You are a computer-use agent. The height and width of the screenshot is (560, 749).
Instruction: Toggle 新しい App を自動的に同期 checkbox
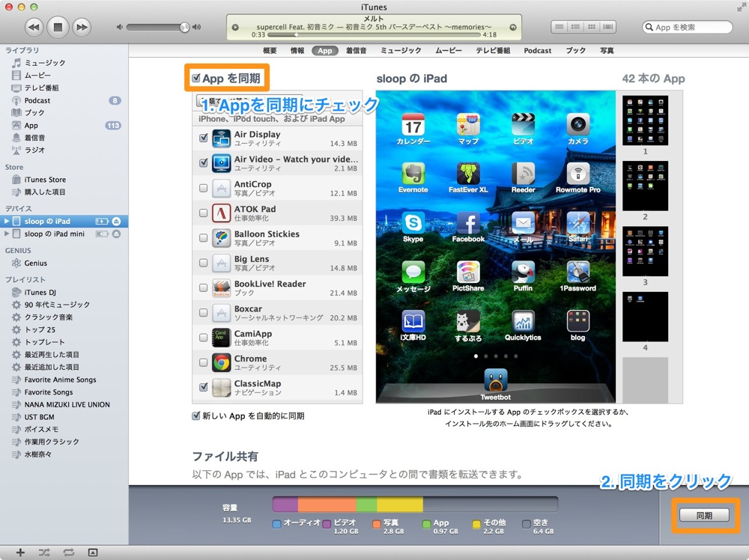(195, 416)
